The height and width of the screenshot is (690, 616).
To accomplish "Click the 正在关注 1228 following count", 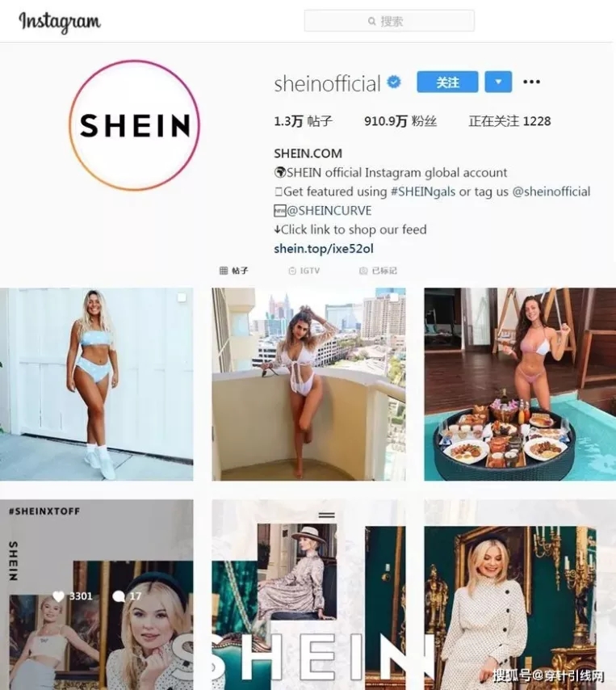I will click(509, 121).
